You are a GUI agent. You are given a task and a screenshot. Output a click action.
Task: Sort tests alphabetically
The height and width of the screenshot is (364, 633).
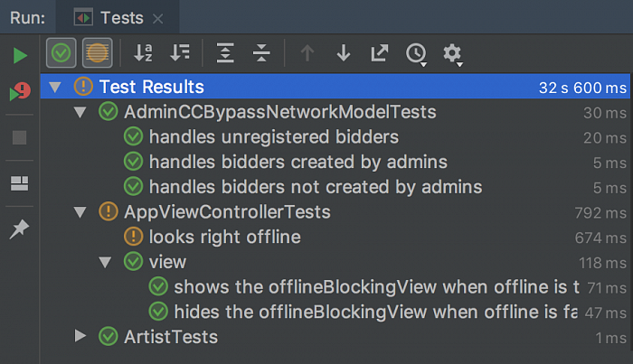pyautogui.click(x=143, y=53)
